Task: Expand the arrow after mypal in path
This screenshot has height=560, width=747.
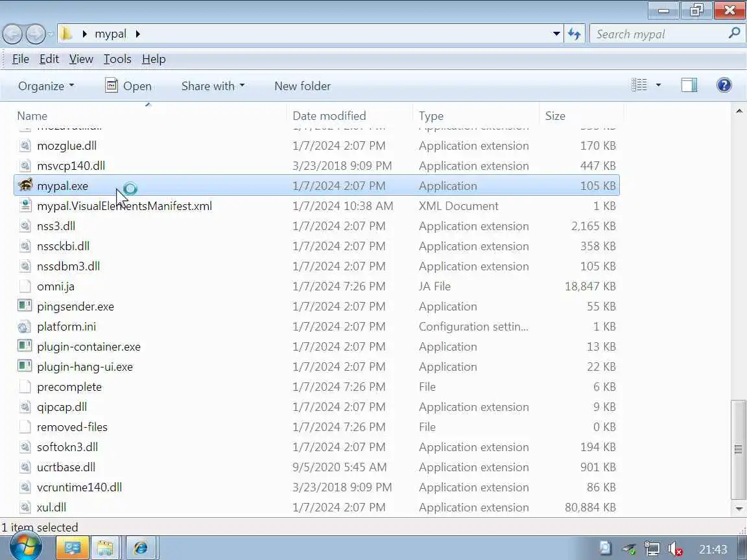Action: (137, 34)
